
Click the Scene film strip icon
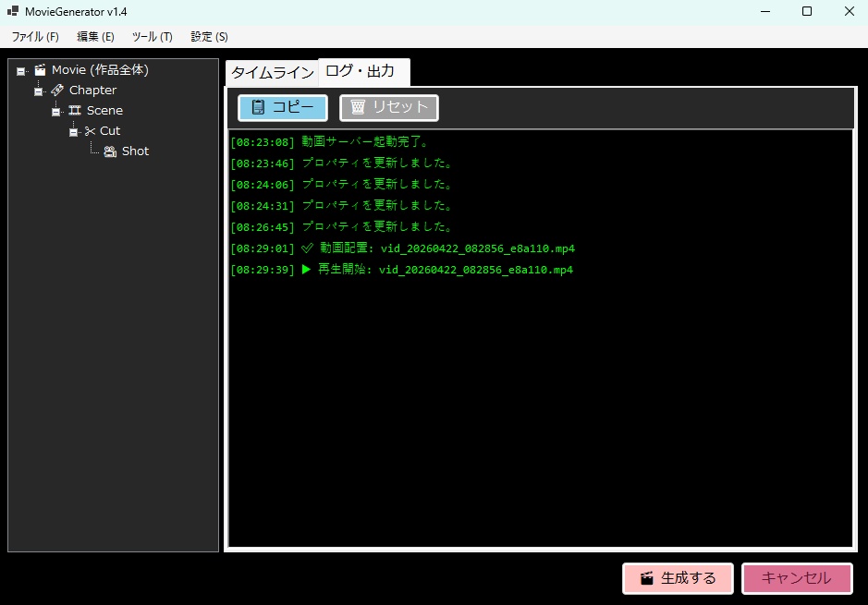pos(75,111)
